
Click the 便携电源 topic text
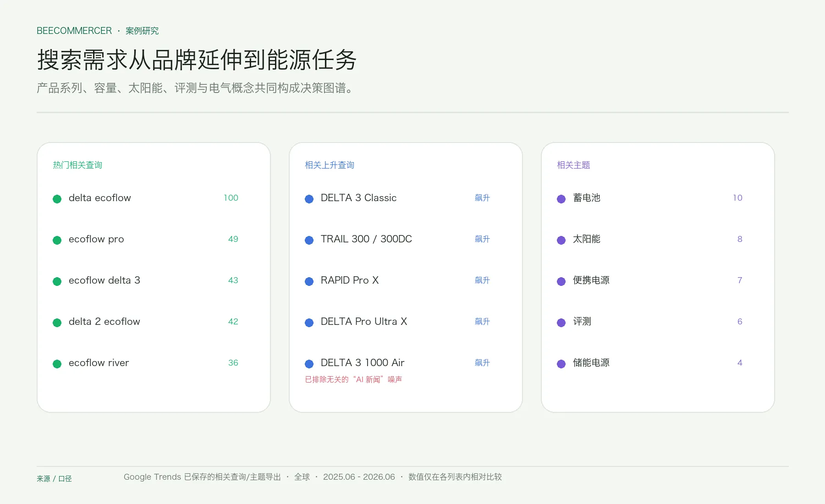[591, 280]
